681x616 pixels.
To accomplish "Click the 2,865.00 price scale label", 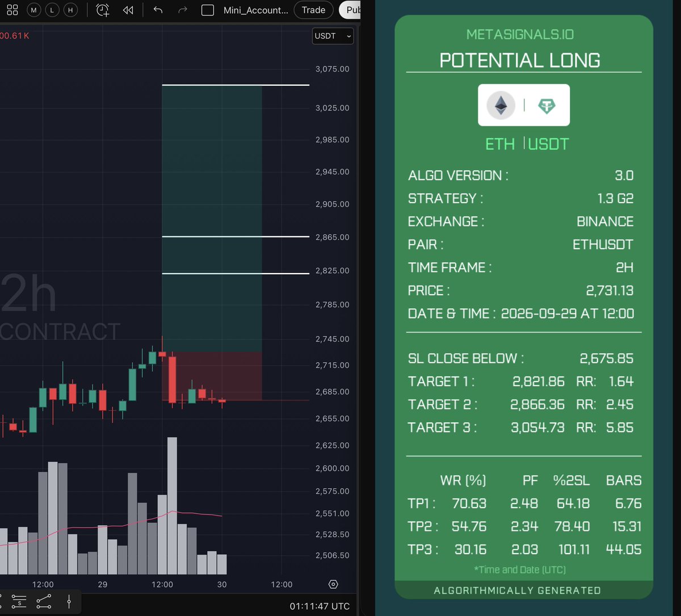I will [x=332, y=237].
